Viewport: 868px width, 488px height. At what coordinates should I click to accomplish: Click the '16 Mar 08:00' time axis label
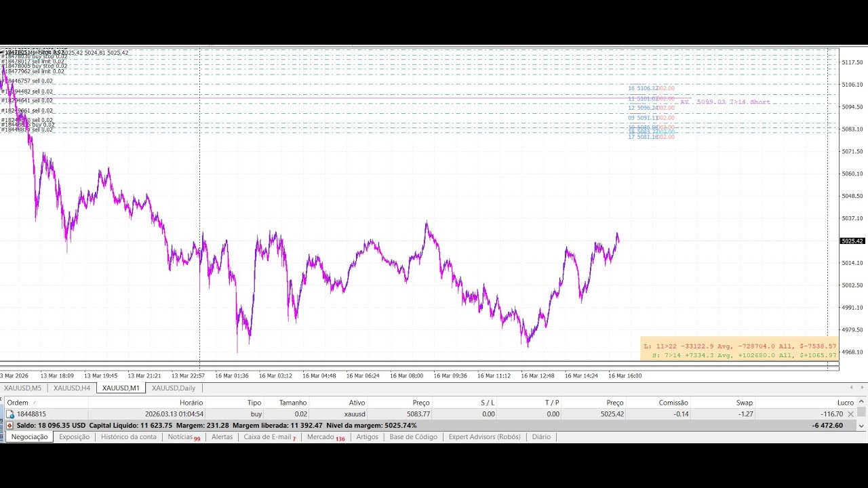[406, 375]
